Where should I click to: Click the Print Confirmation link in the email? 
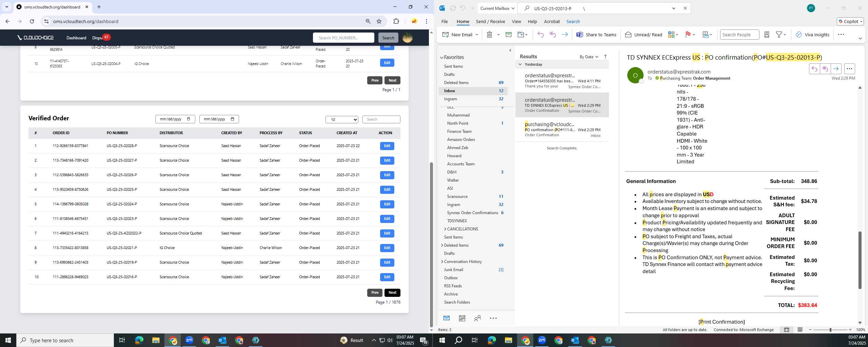click(722, 322)
